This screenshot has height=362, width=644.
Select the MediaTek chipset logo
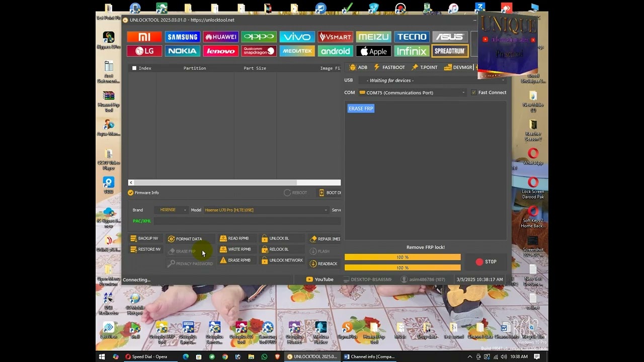[297, 51]
